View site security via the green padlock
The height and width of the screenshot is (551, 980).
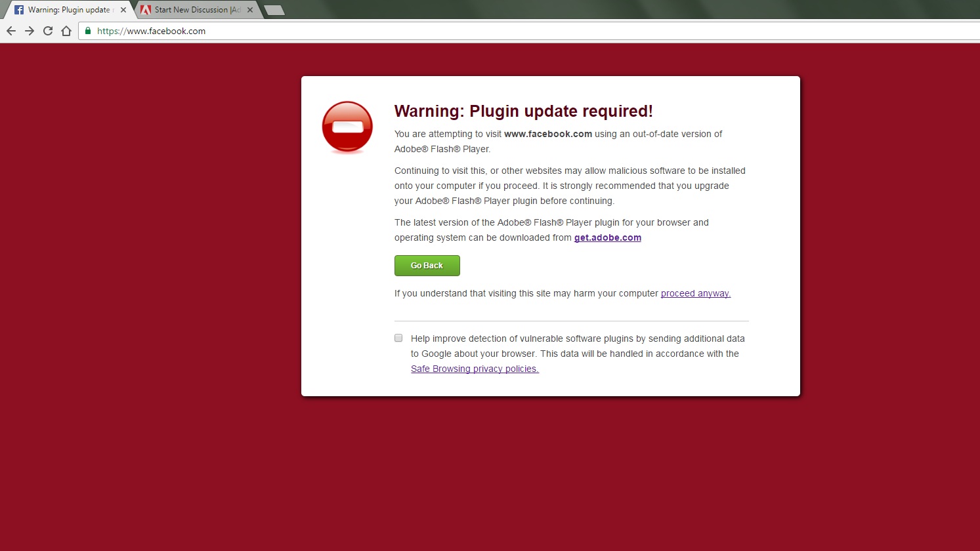pos(88,31)
